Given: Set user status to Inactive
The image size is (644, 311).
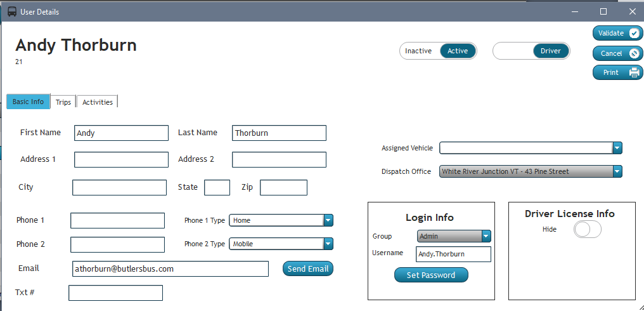Looking at the screenshot, I should [x=418, y=51].
